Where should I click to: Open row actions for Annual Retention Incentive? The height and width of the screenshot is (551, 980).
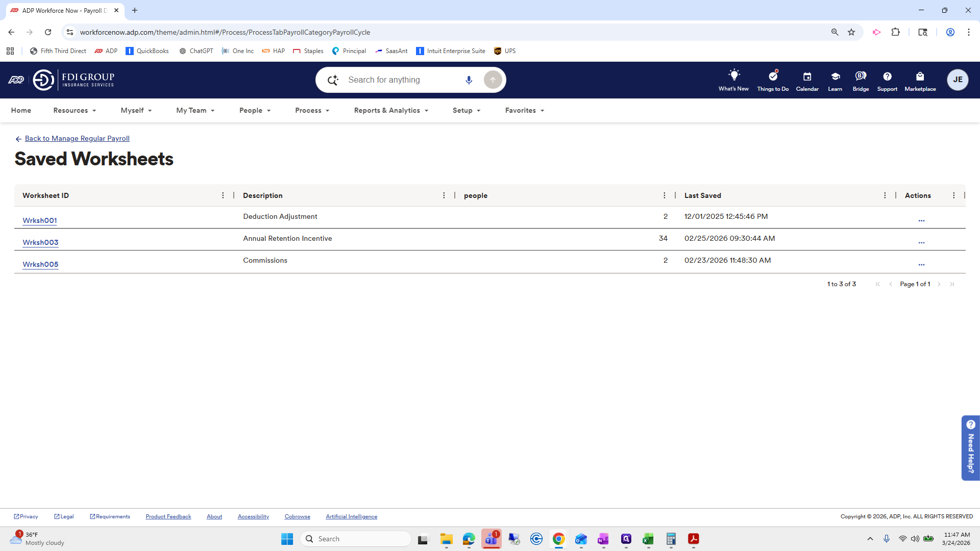(x=922, y=243)
